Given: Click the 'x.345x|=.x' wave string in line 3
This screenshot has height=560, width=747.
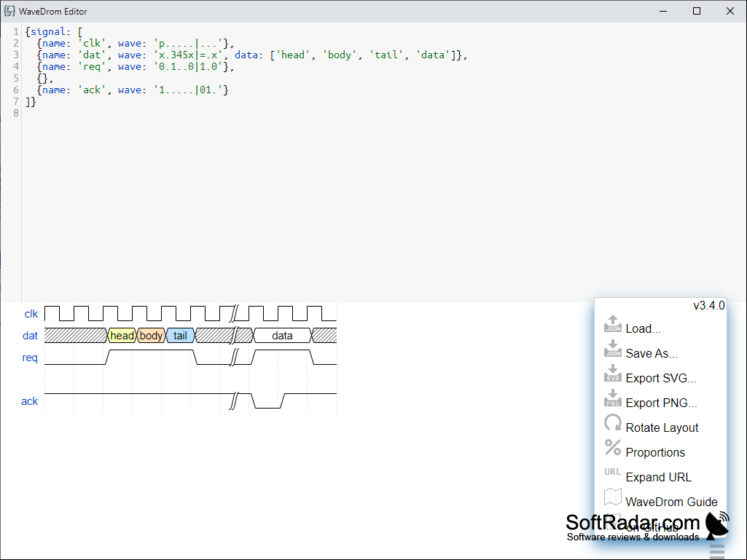Looking at the screenshot, I should tap(188, 55).
